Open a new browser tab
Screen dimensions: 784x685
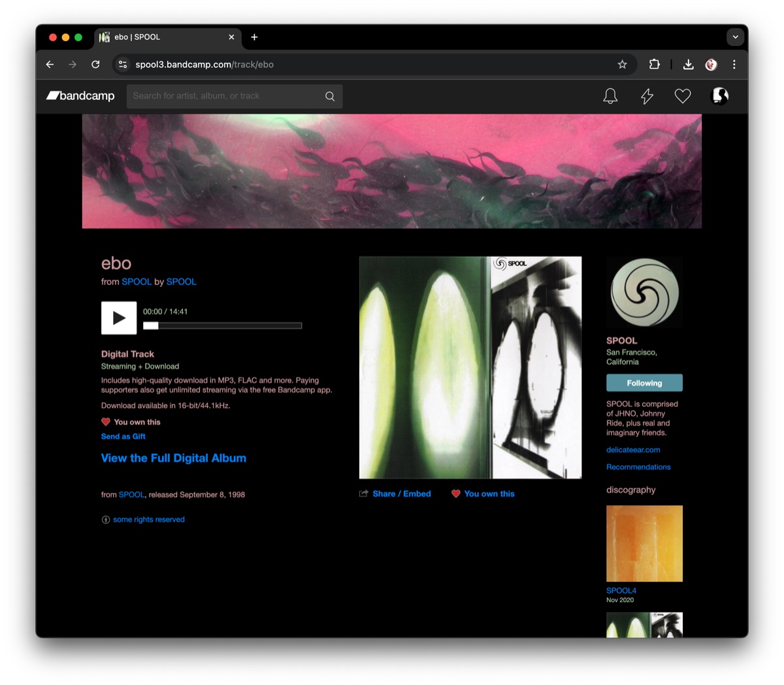coord(254,37)
